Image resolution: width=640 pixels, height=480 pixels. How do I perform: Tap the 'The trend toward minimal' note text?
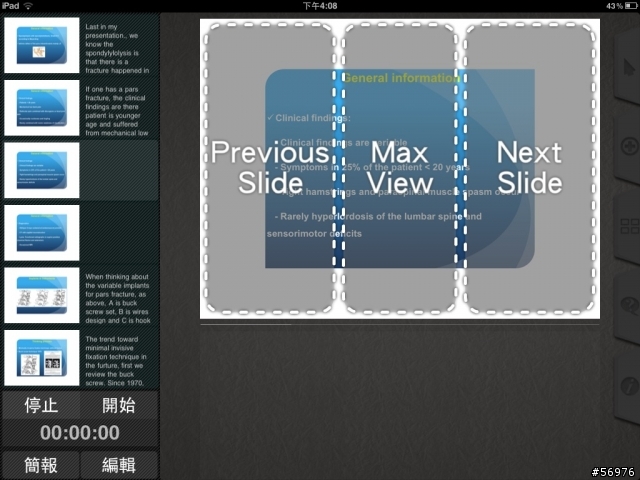116,361
